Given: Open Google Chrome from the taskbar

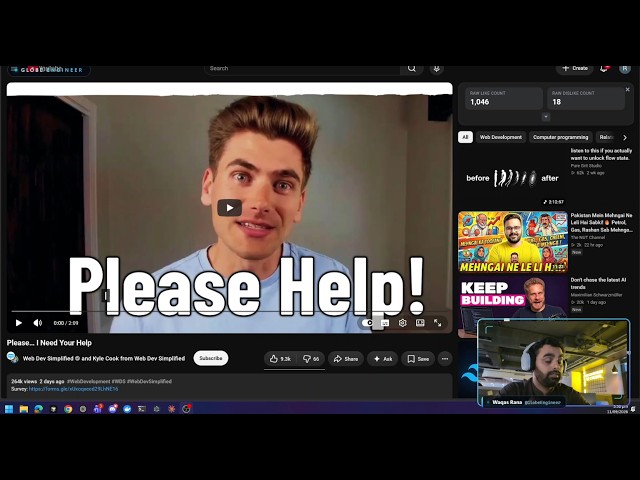Looking at the screenshot, I should pyautogui.click(x=68, y=409).
